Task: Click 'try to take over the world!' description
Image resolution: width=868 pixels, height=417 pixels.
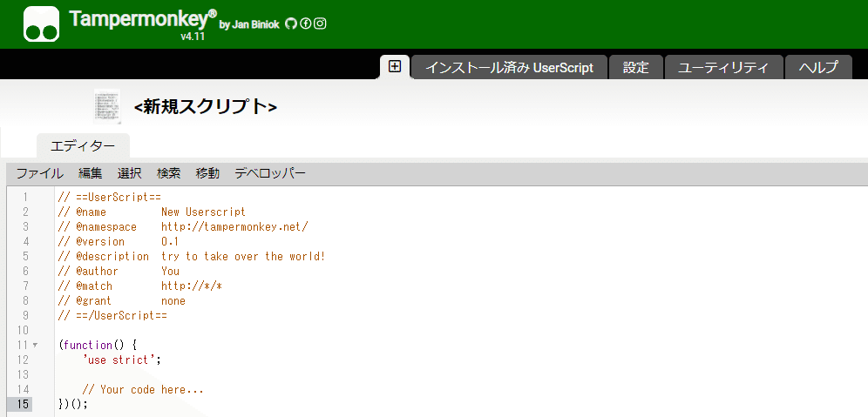Action: coord(243,256)
